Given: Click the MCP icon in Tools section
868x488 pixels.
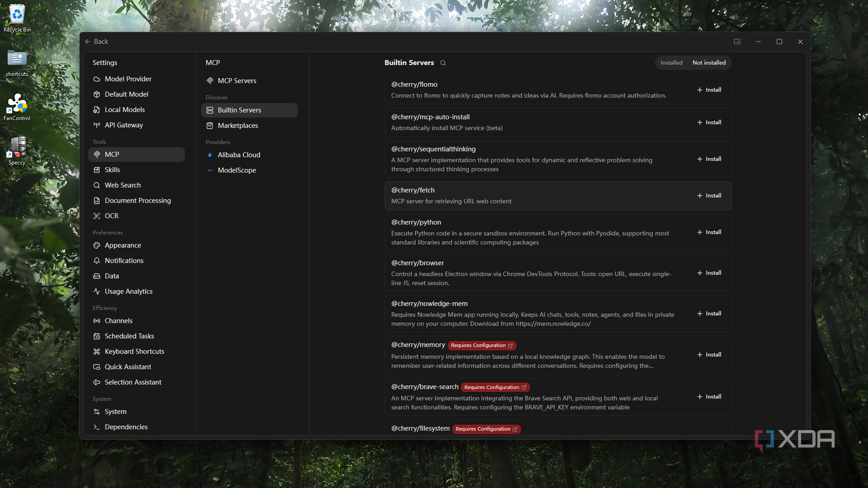Looking at the screenshot, I should click(97, 154).
